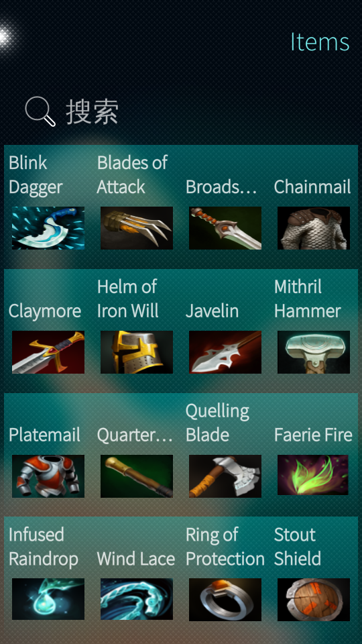Tap the Broadsword item image

[225, 228]
